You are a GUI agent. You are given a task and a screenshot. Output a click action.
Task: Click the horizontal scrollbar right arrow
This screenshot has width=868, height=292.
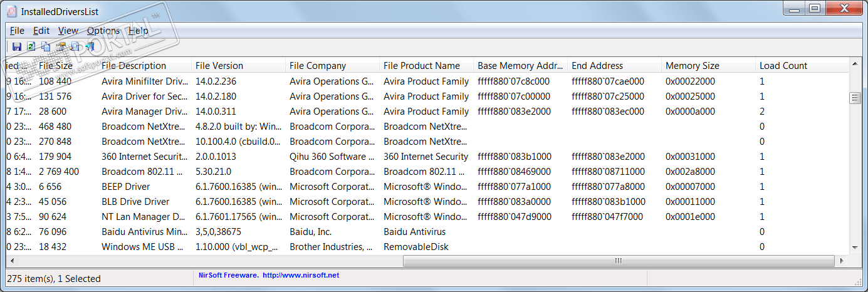(840, 261)
